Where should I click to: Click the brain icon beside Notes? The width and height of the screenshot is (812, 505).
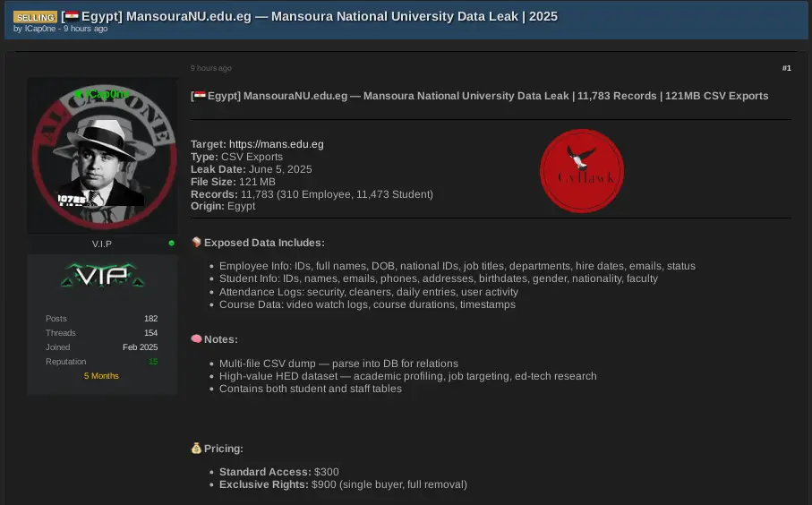point(197,339)
